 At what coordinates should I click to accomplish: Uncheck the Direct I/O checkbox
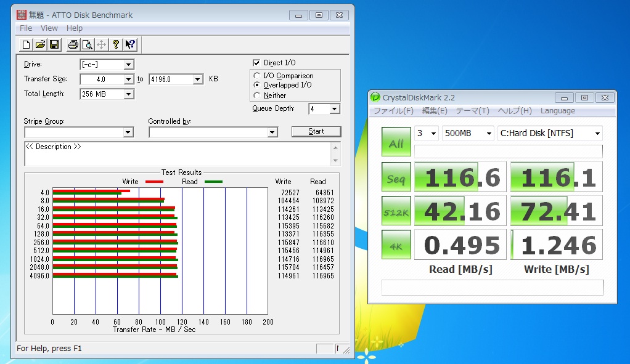[257, 63]
